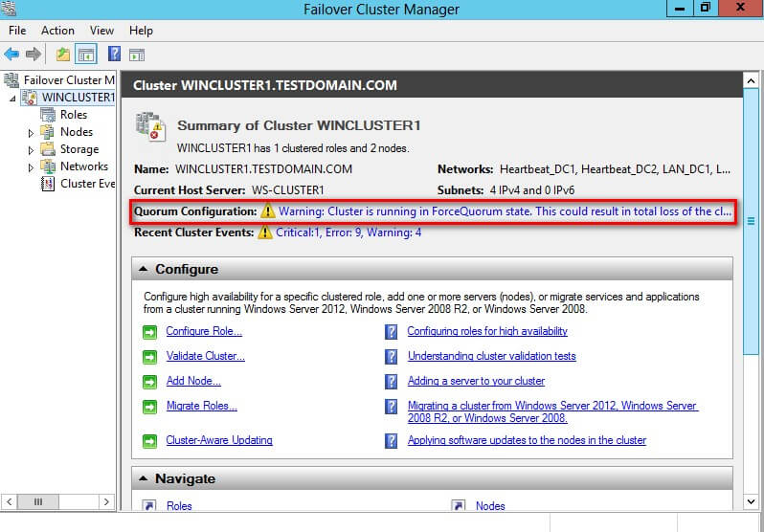Click tree pane horizontal scroll right arrow
This screenshot has width=764, height=532.
(106, 501)
